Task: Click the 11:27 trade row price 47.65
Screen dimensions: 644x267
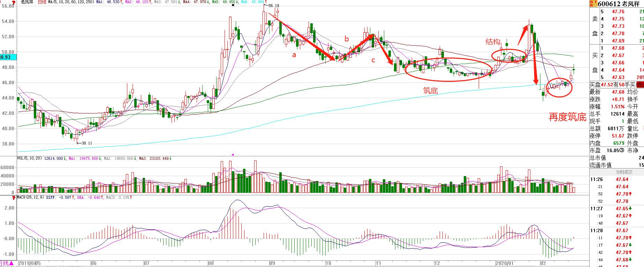Action: coord(622,209)
